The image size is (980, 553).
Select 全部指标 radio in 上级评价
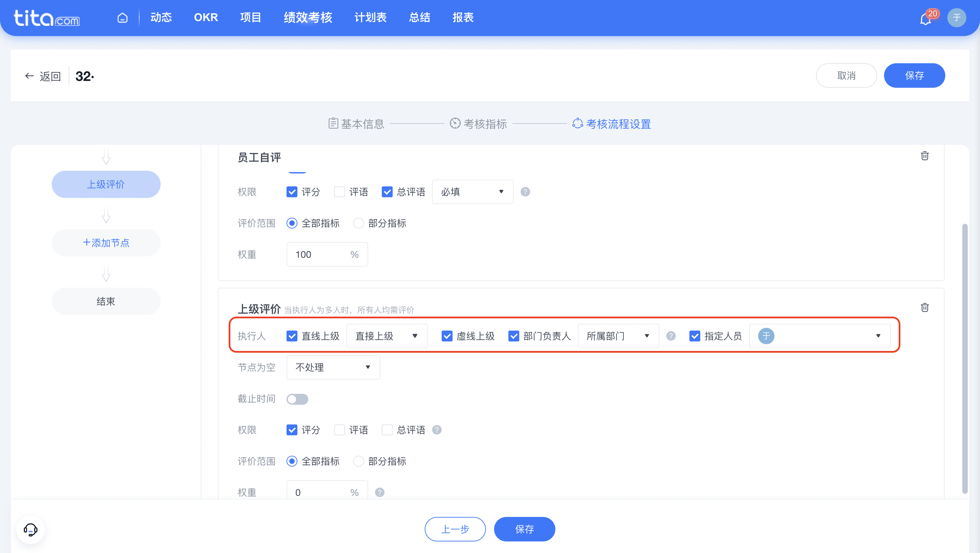tap(292, 461)
